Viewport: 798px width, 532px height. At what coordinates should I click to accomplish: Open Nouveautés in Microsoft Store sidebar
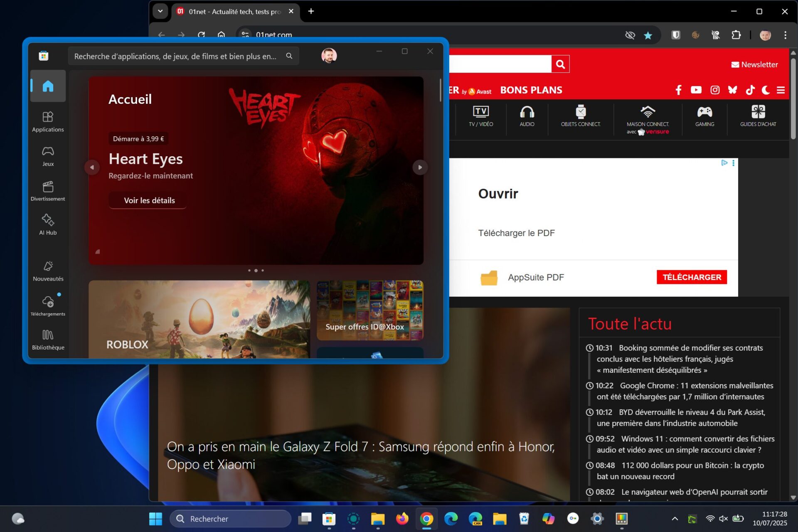(48, 271)
